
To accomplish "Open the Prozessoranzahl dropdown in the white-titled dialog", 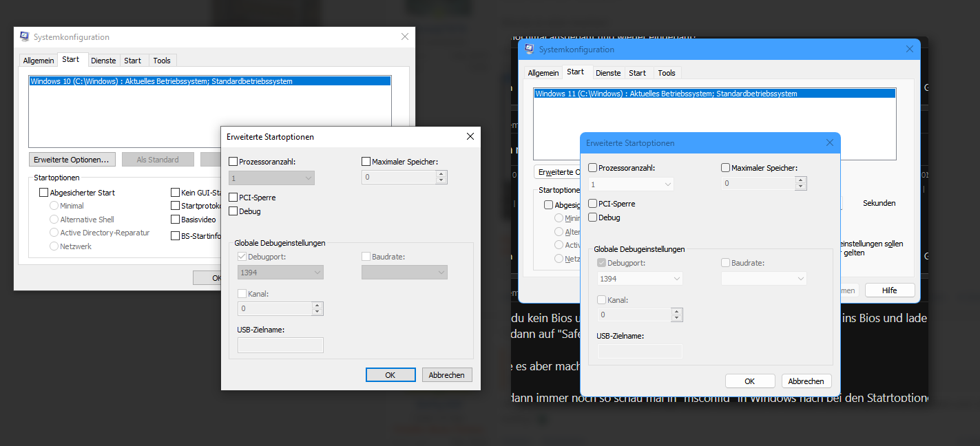I will click(x=272, y=178).
